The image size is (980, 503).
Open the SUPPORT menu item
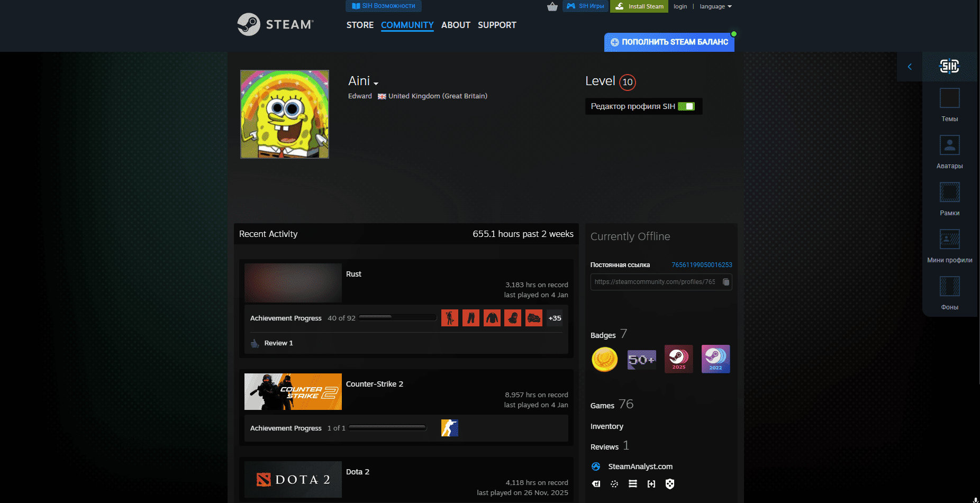pyautogui.click(x=497, y=25)
